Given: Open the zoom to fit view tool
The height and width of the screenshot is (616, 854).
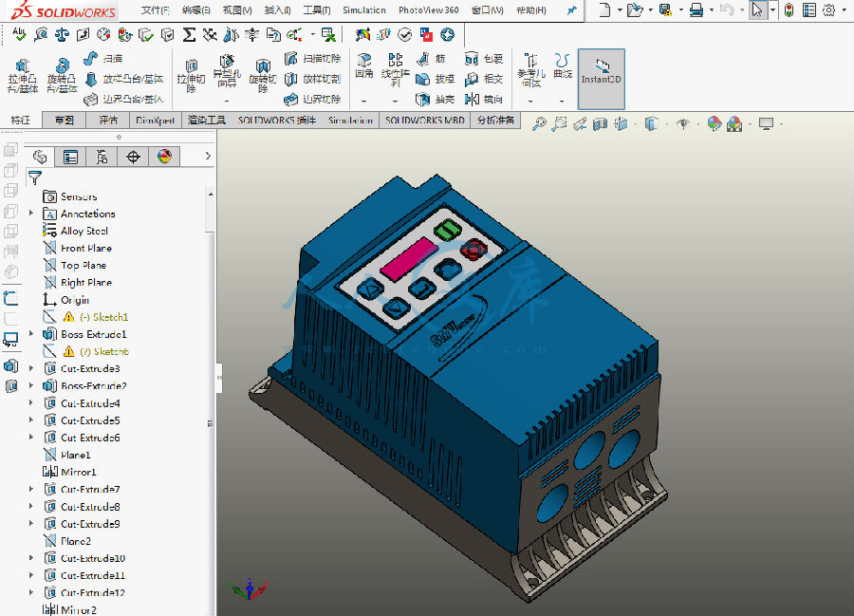Looking at the screenshot, I should (x=539, y=124).
